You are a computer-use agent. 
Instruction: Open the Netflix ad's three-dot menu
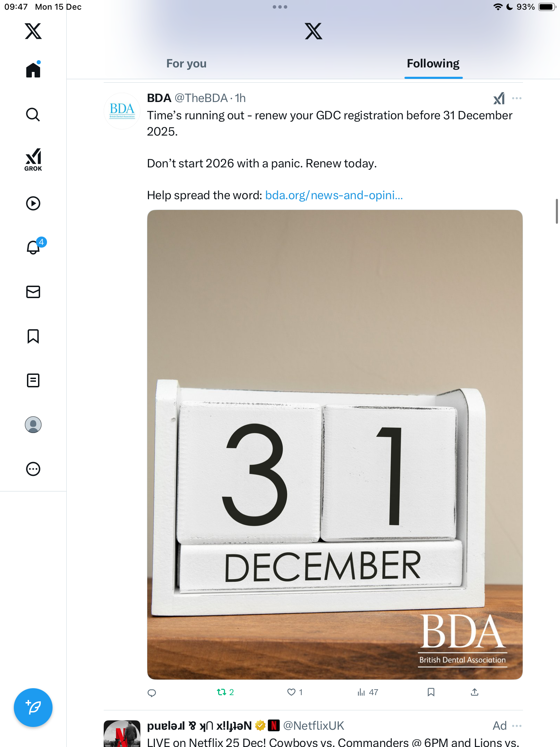click(517, 726)
